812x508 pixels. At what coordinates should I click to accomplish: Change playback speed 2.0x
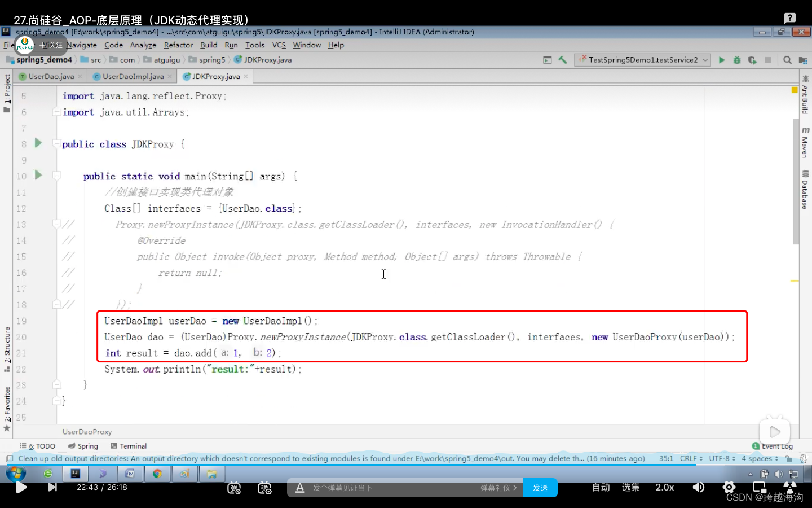(665, 487)
